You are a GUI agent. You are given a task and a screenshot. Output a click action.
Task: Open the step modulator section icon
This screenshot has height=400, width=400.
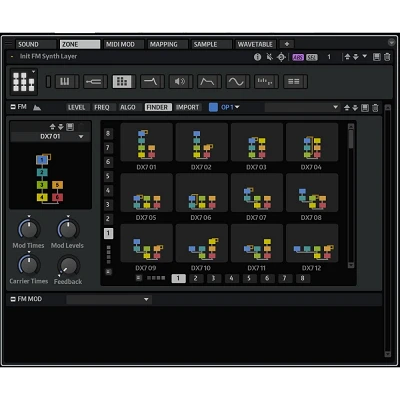point(266,81)
